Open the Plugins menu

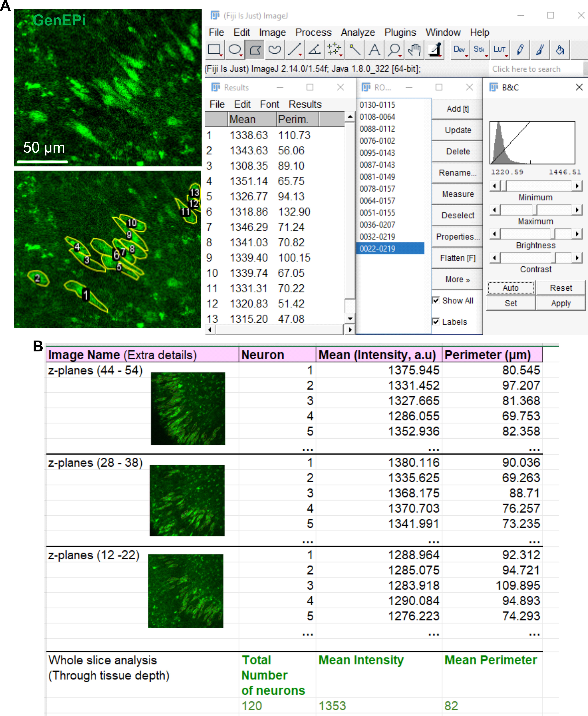click(400, 33)
